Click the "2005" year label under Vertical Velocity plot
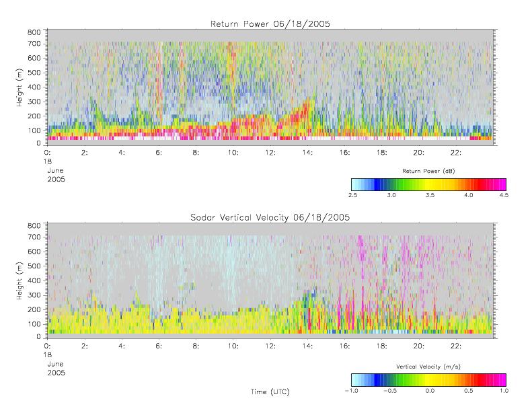The height and width of the screenshot is (411, 532). (x=56, y=373)
